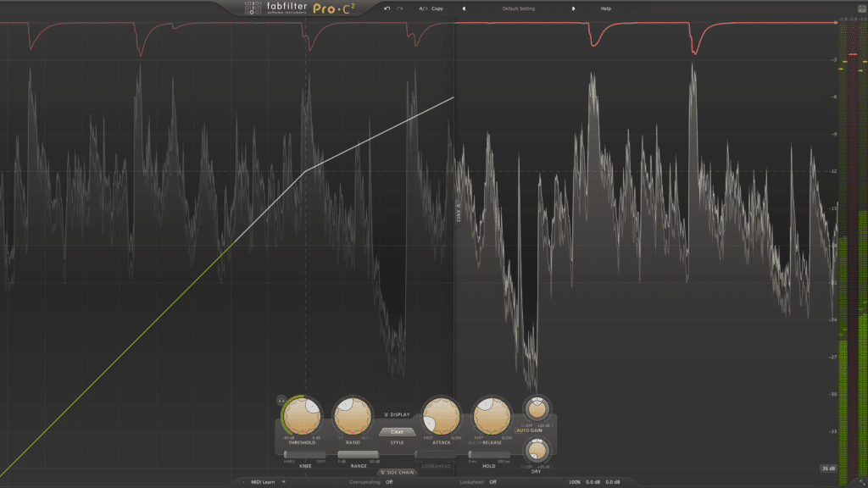Collapse the KNEE display using its chevron handle
The width and height of the screenshot is (868, 488).
pyautogui.click(x=459, y=212)
